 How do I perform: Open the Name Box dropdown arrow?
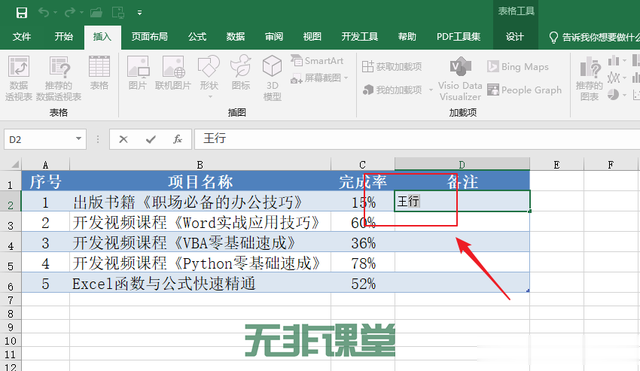click(78, 139)
